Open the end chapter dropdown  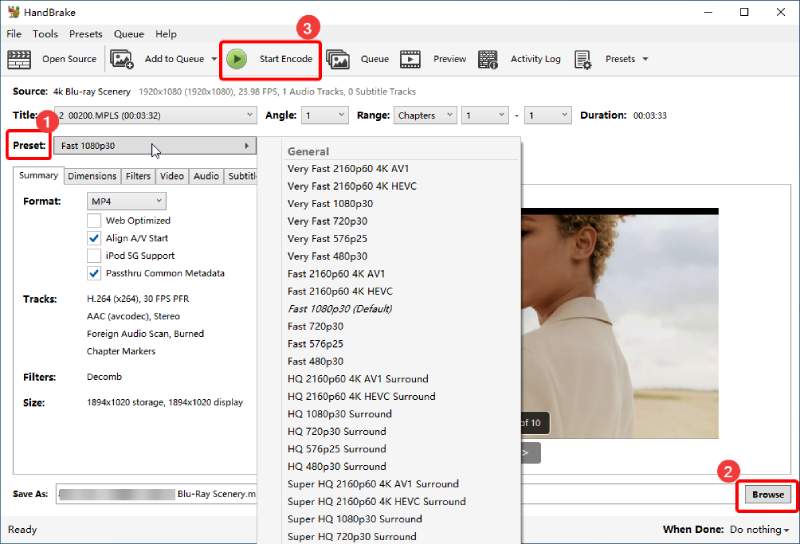point(547,115)
